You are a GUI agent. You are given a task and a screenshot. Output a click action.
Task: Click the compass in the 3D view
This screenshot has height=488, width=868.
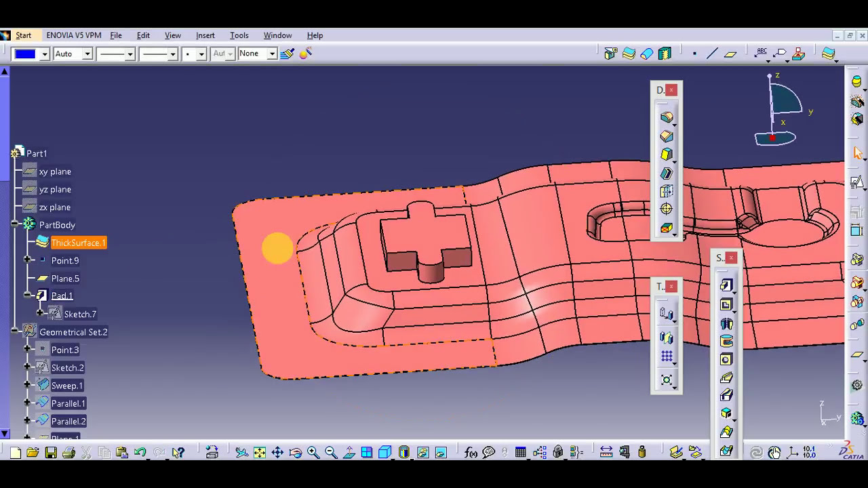coord(781,110)
